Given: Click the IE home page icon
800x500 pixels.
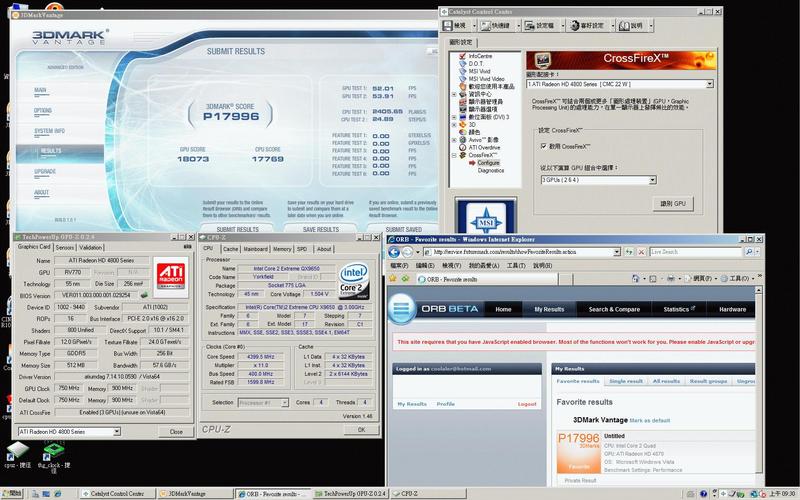Looking at the screenshot, I should point(635,279).
